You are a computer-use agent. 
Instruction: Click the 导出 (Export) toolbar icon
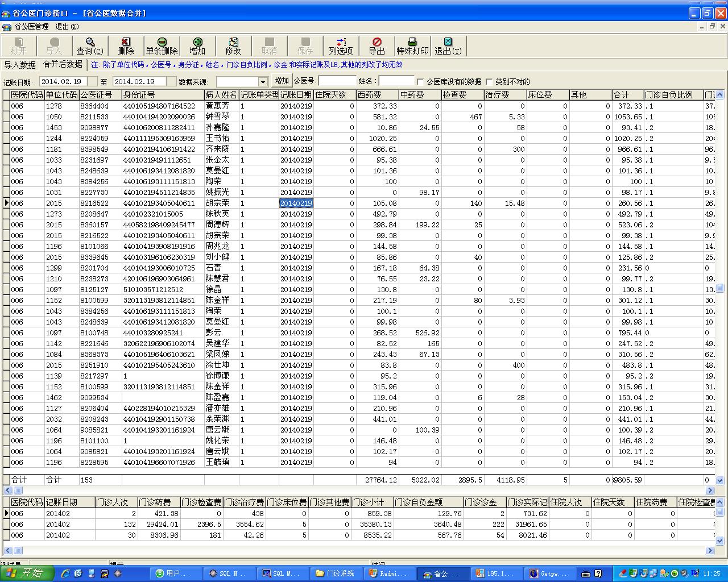[377, 45]
